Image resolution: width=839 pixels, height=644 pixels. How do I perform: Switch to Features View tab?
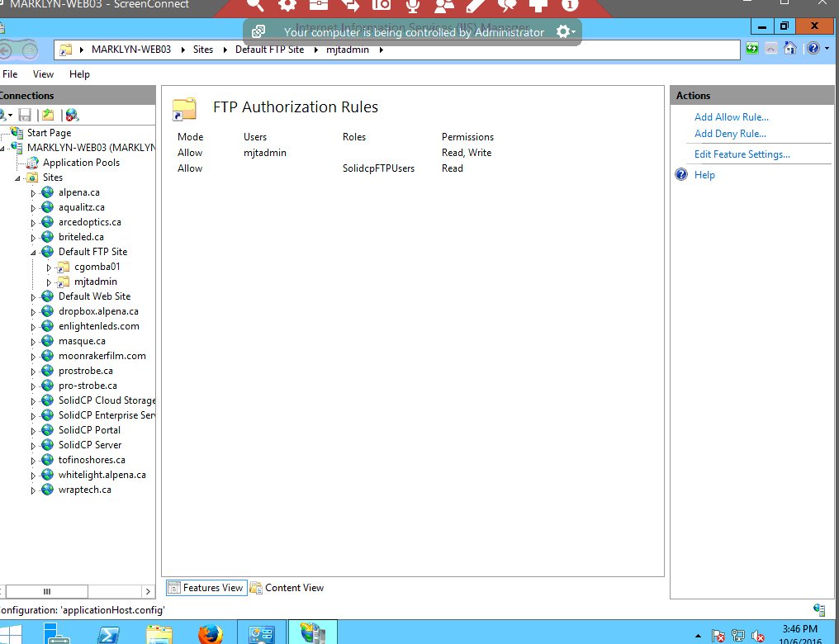pyautogui.click(x=206, y=588)
